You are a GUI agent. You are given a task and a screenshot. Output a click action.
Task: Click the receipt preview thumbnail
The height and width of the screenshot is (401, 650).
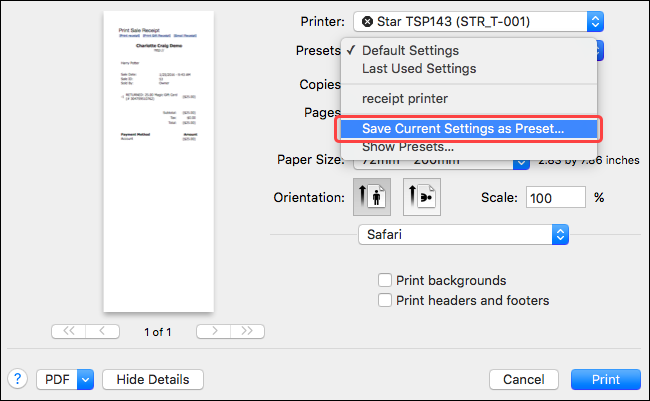(159, 161)
